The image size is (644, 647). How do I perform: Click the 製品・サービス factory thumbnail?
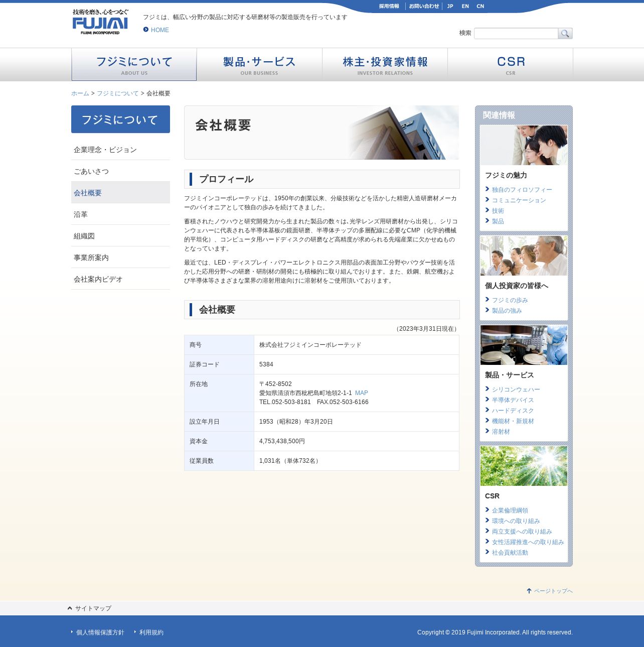(524, 345)
